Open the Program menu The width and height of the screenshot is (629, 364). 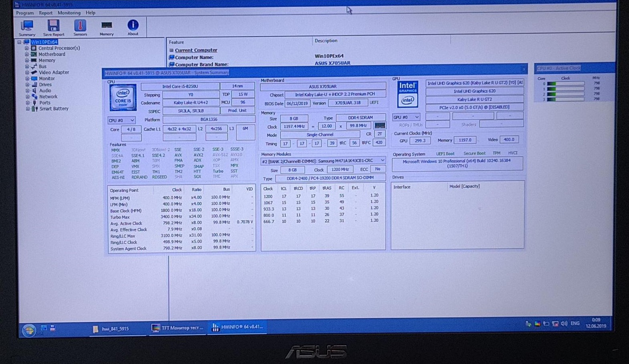click(25, 13)
